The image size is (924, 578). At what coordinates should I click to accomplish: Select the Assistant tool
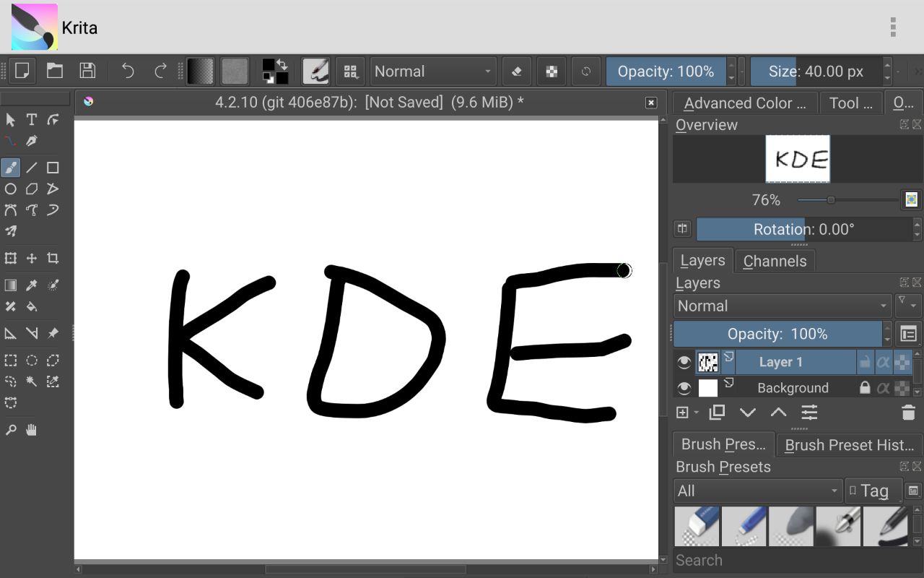pyautogui.click(x=11, y=333)
